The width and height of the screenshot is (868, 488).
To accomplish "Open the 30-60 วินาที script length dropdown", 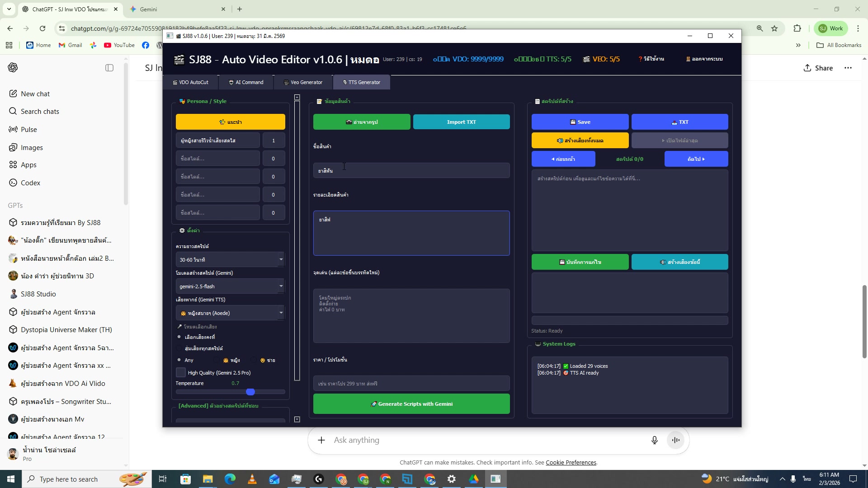I will (x=230, y=259).
